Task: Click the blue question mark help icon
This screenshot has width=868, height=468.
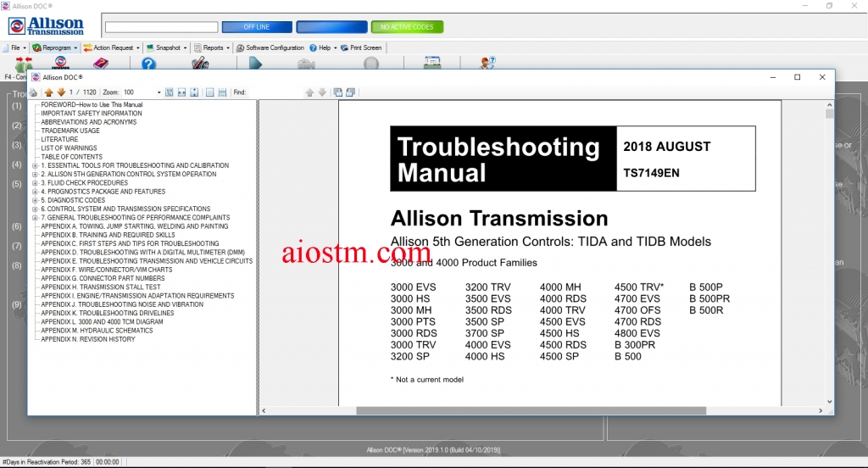Action: click(x=149, y=64)
